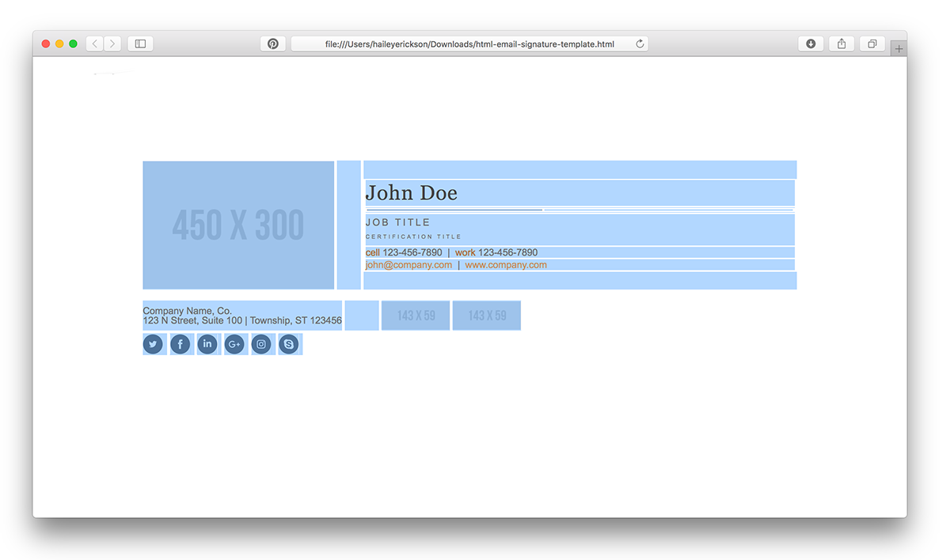Toggle the Safari sidebar button
Image resolution: width=950 pixels, height=560 pixels.
(x=140, y=44)
